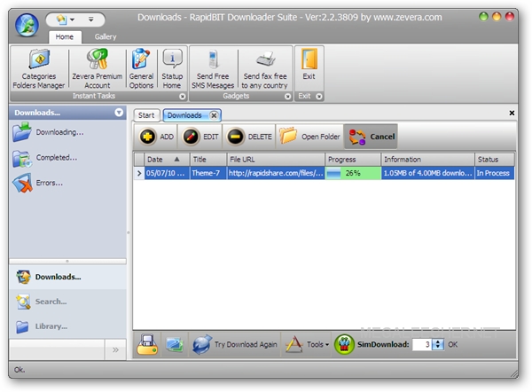The image size is (532, 392).
Task: Expand Exit group launcher
Action: (319, 97)
